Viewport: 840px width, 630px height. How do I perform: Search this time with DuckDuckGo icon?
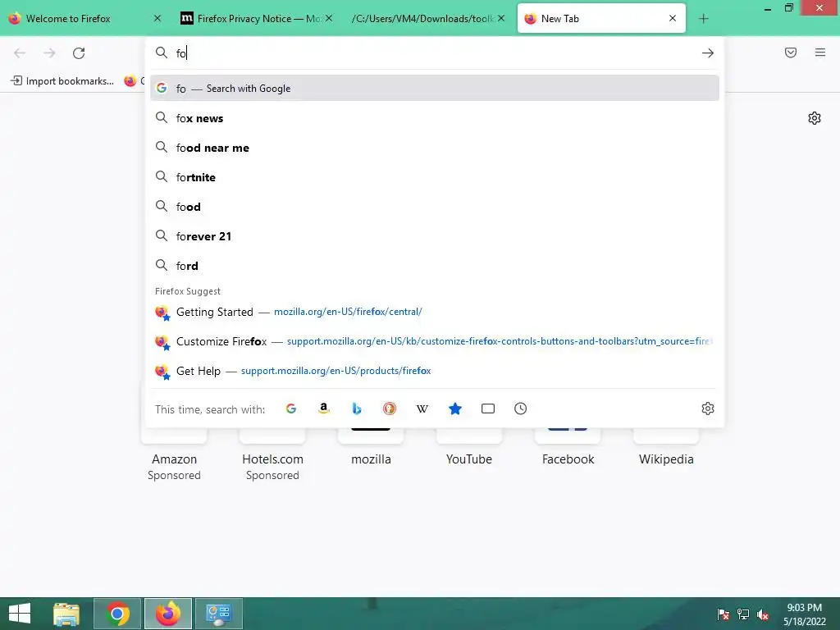point(390,409)
